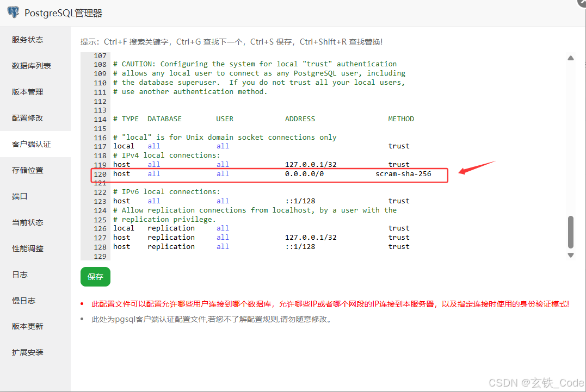Click the red configuration warning note
This screenshot has width=586, height=392.
(330, 304)
